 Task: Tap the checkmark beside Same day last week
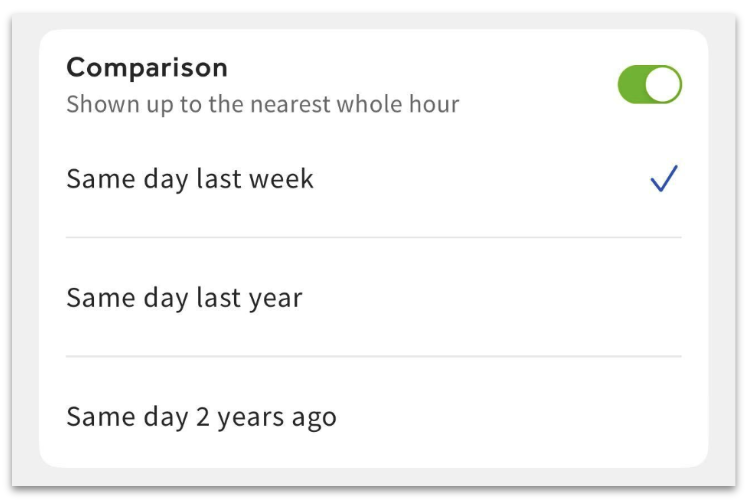(x=664, y=179)
